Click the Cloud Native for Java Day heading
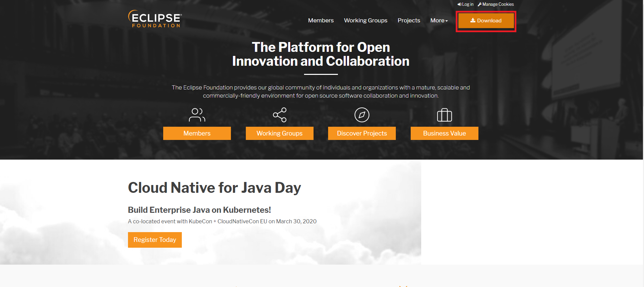The width and height of the screenshot is (644, 287). tap(214, 188)
